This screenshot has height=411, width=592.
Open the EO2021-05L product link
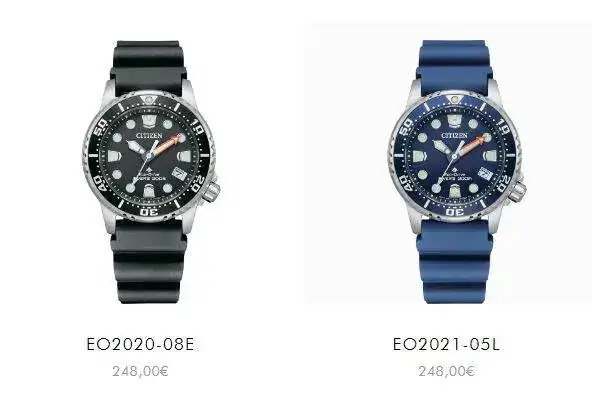[446, 344]
